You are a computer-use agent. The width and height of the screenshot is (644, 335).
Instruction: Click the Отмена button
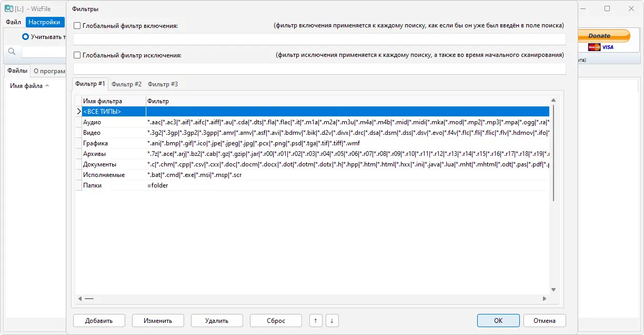[545, 320]
